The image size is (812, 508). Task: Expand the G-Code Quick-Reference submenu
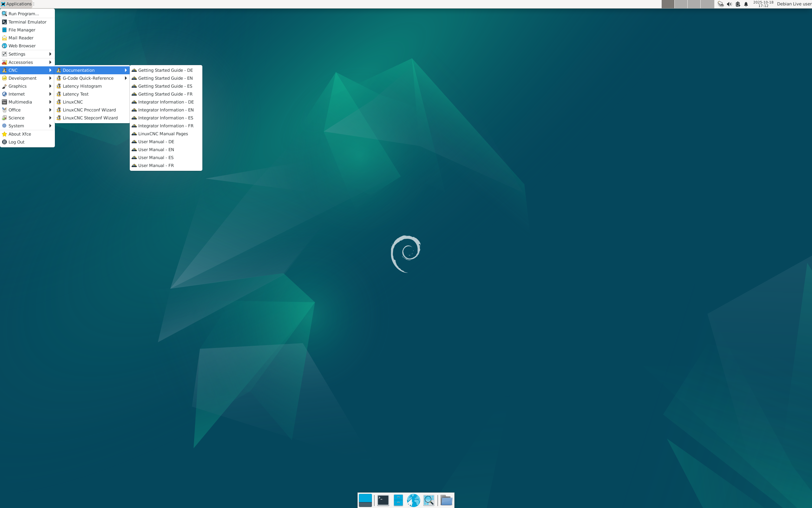pyautogui.click(x=92, y=78)
